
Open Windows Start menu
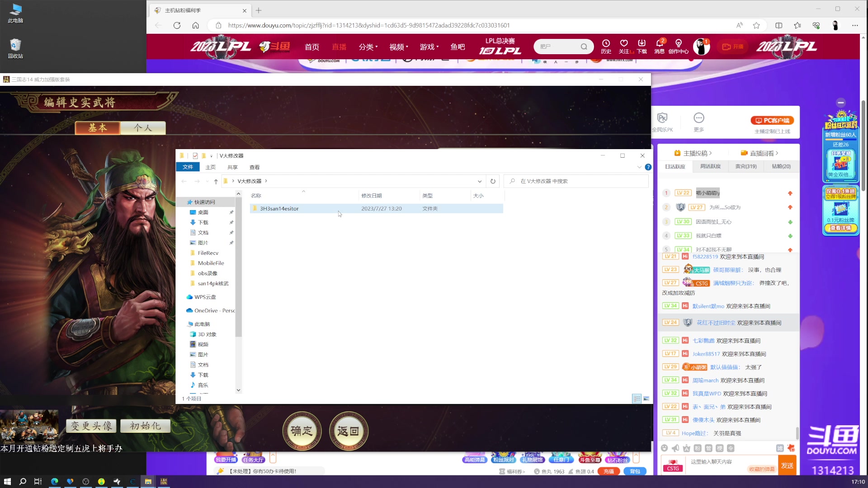7,482
